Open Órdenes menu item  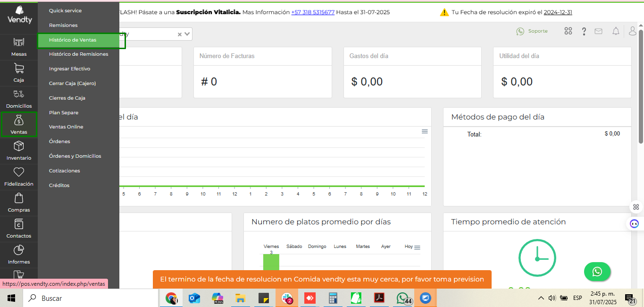(x=59, y=142)
